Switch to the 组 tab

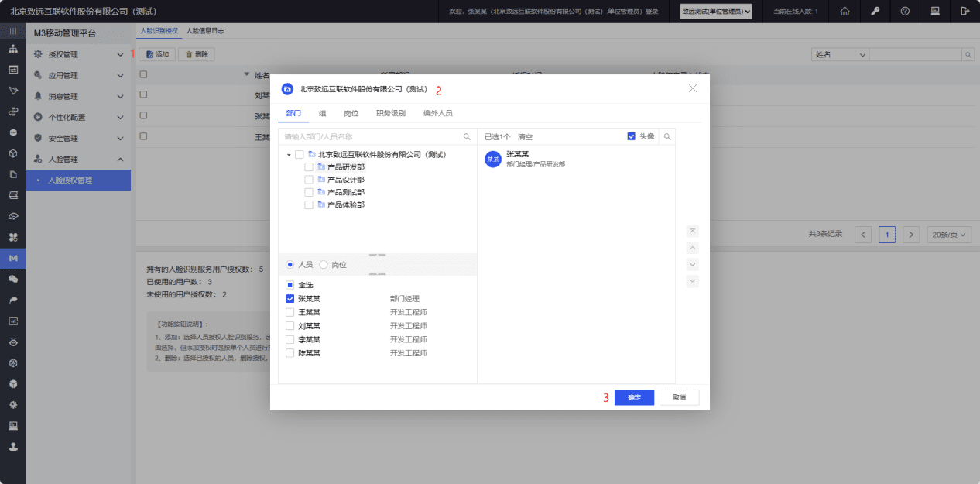(322, 113)
